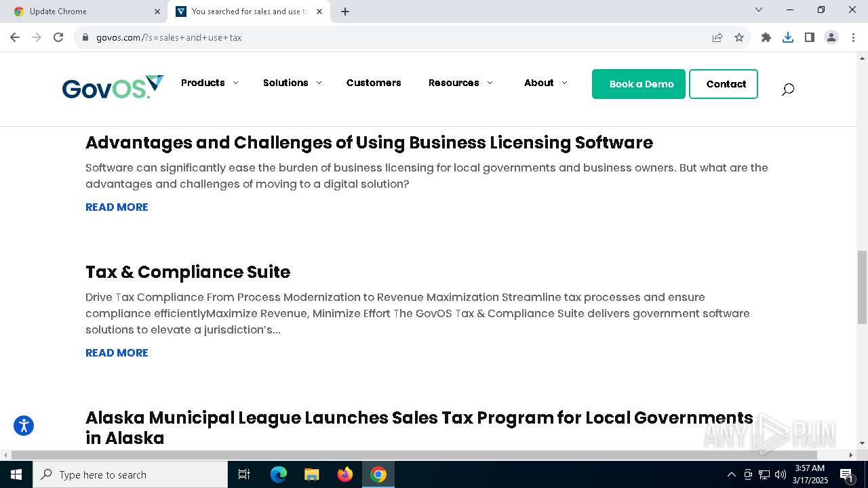
Task: Open the Tax & Compliance Suite result
Action: pos(188,272)
